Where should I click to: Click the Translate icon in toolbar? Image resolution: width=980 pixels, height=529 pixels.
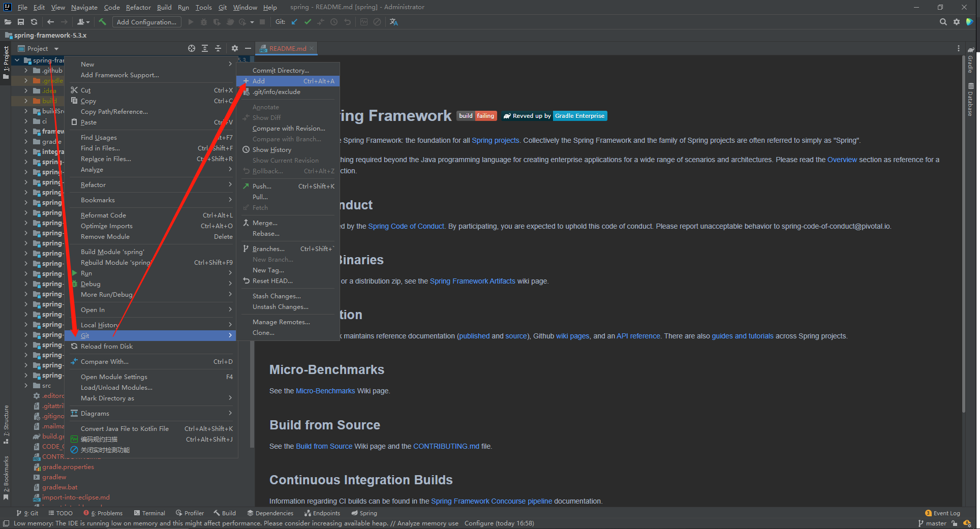pos(393,22)
